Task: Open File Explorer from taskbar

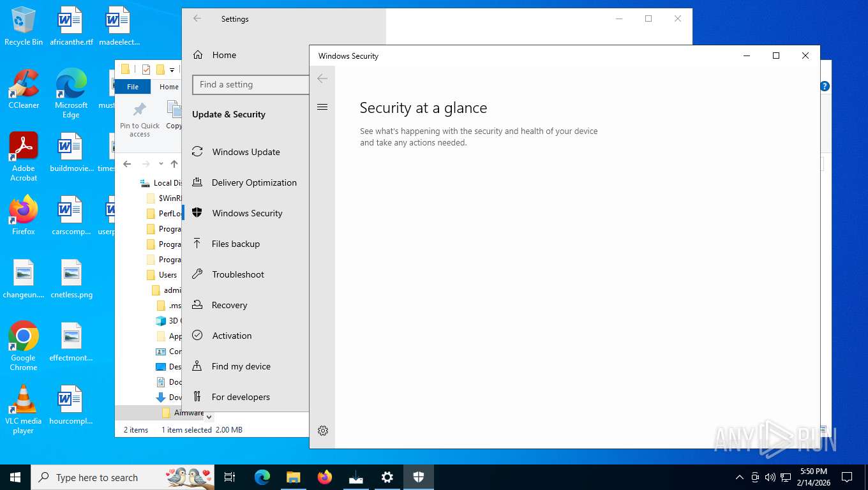Action: (x=293, y=477)
